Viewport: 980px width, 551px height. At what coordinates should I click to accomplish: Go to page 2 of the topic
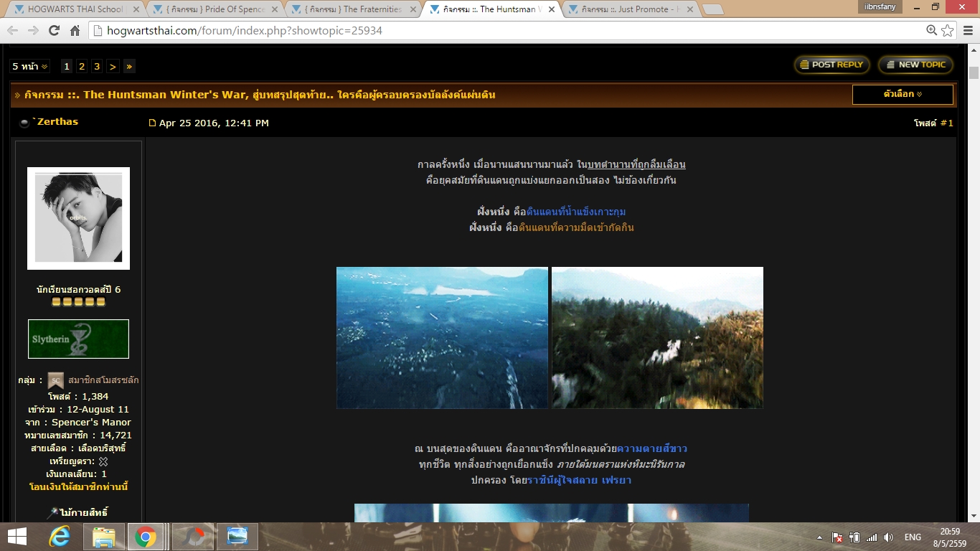(82, 66)
